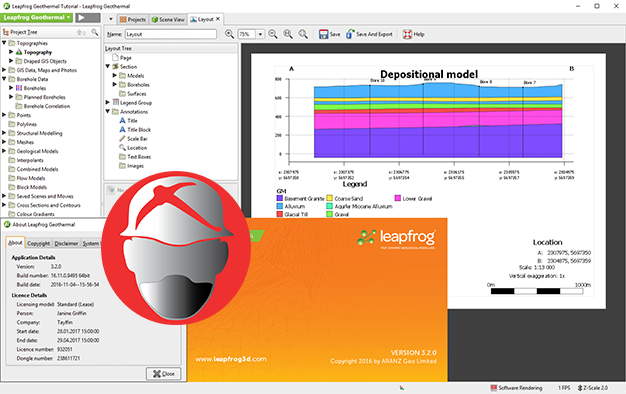This screenshot has width=626, height=394.
Task: Open the Copyright tab
Action: pyautogui.click(x=38, y=243)
